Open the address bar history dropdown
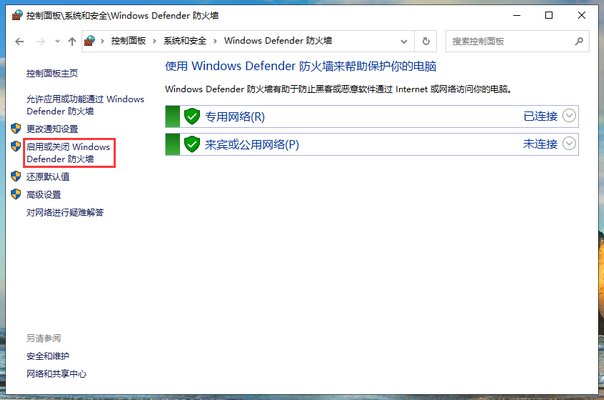Image resolution: width=604 pixels, height=400 pixels. 404,41
